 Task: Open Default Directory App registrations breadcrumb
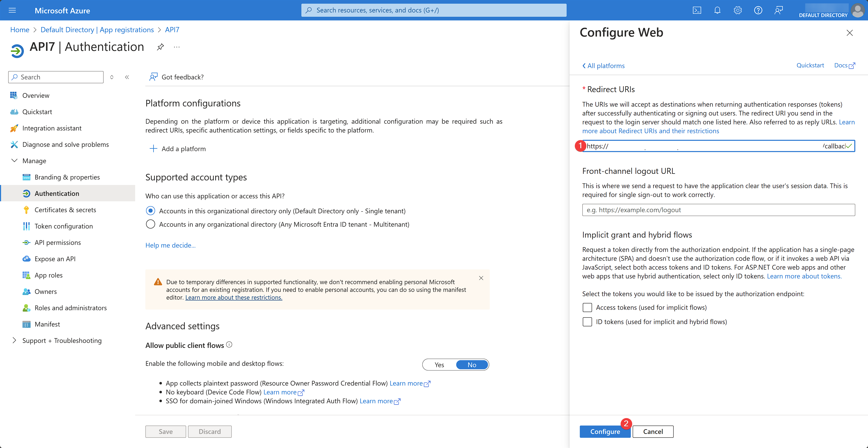(x=97, y=30)
